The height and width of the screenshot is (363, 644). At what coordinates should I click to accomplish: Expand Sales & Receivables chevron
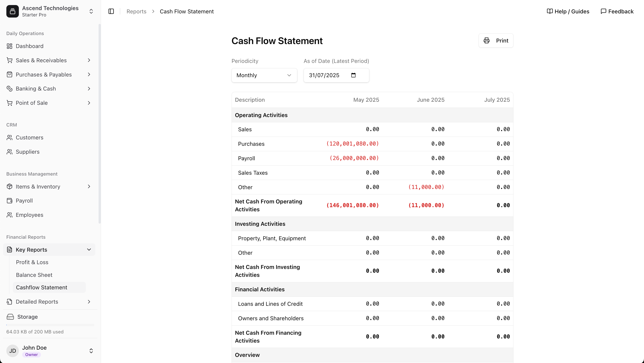[89, 60]
